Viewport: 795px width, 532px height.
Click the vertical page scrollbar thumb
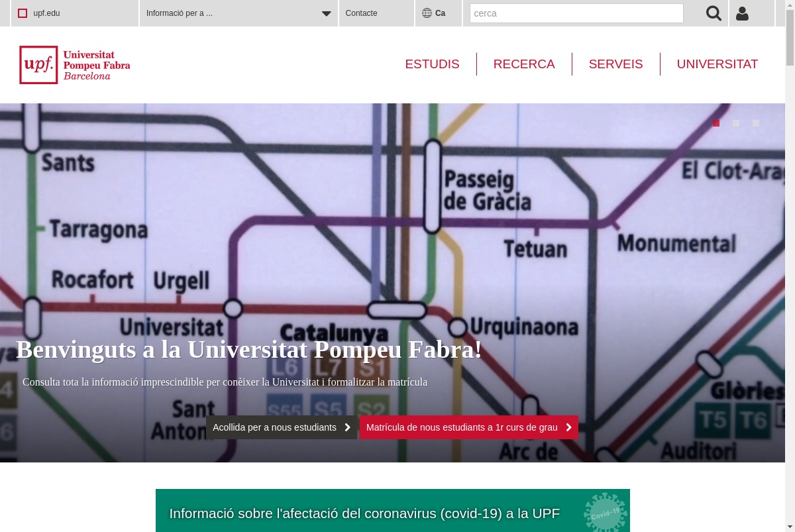790,38
